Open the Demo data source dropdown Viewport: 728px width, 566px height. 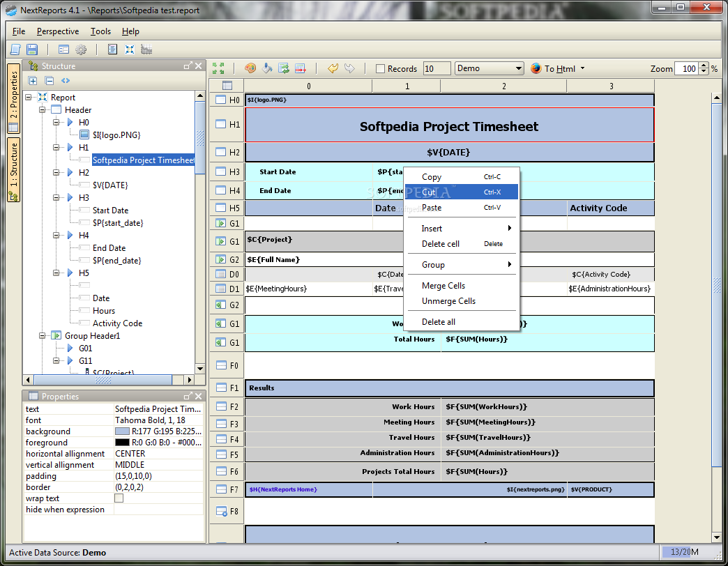coord(518,68)
